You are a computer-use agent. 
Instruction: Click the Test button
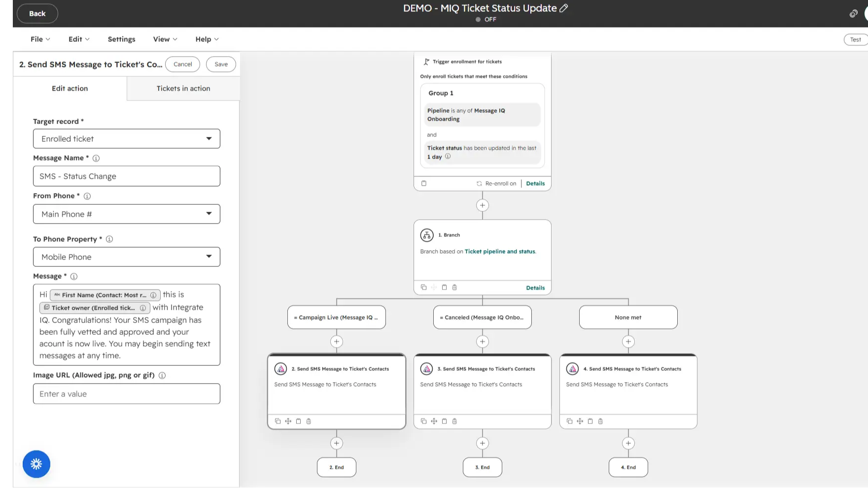click(x=856, y=39)
